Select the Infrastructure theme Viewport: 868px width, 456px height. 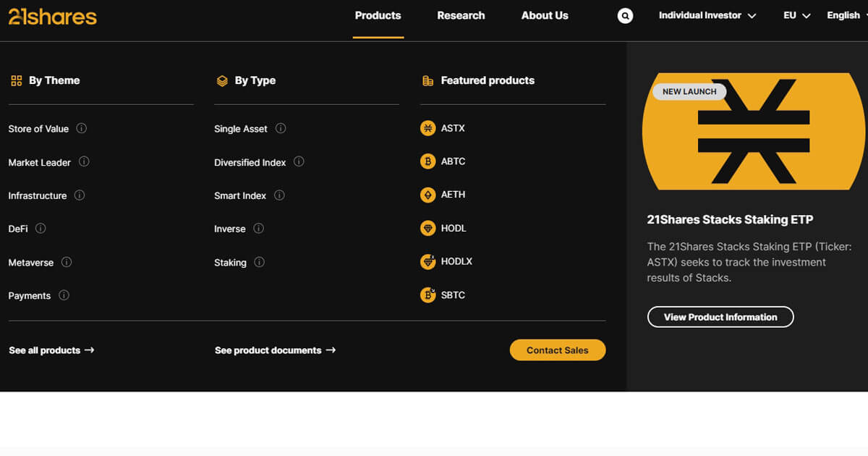[x=37, y=195]
